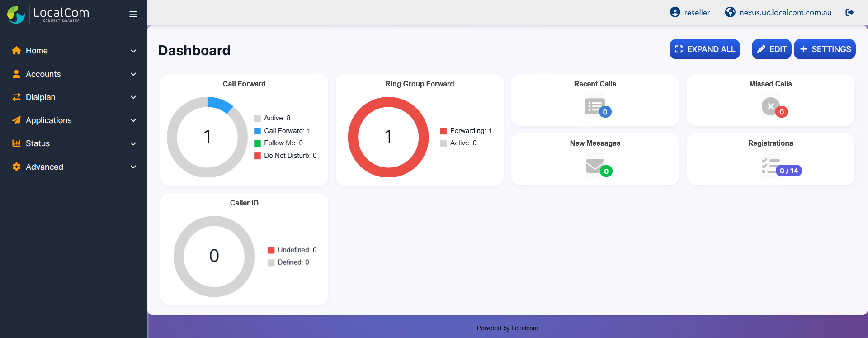Screen dimensions: 868x338
Task: Click the Recent Calls list icon
Action: pyautogui.click(x=595, y=106)
